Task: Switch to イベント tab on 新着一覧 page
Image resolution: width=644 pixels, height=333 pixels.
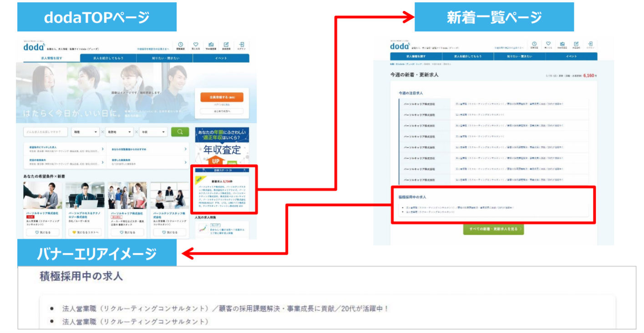Action: pyautogui.click(x=571, y=56)
